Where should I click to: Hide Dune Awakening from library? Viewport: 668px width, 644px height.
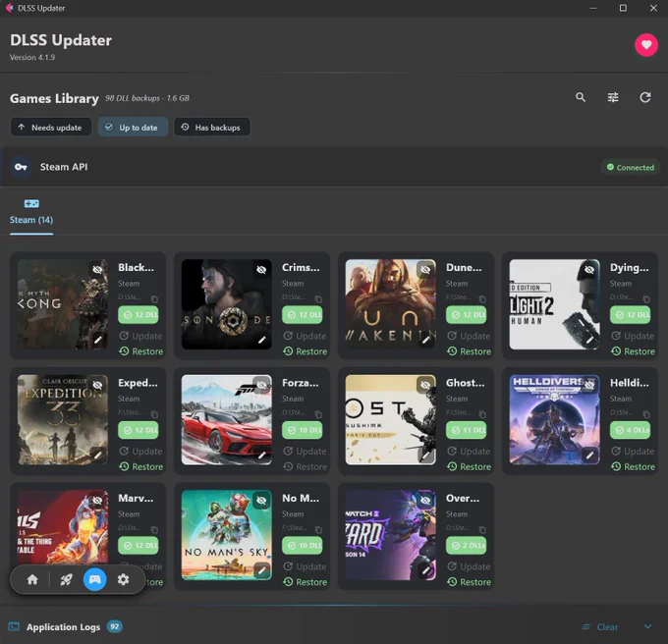425,269
